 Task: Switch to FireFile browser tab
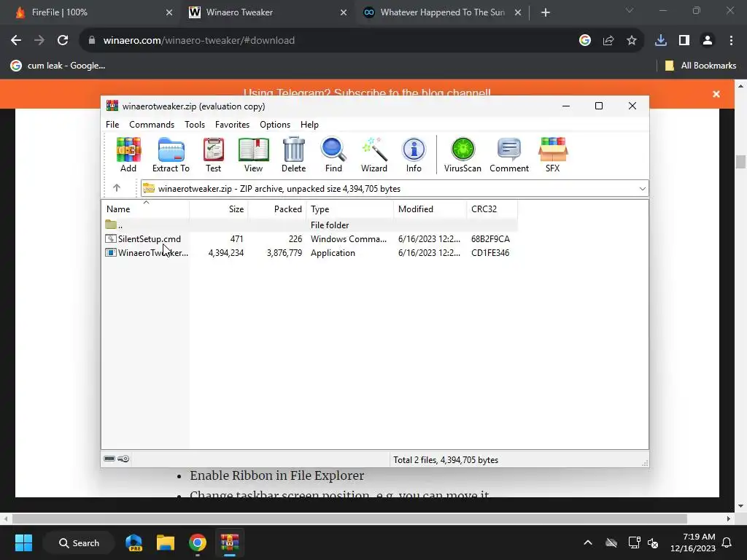(x=90, y=12)
